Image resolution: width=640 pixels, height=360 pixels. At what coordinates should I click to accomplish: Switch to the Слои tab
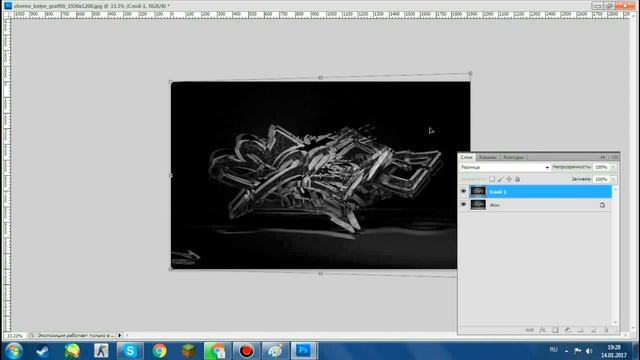click(x=467, y=157)
